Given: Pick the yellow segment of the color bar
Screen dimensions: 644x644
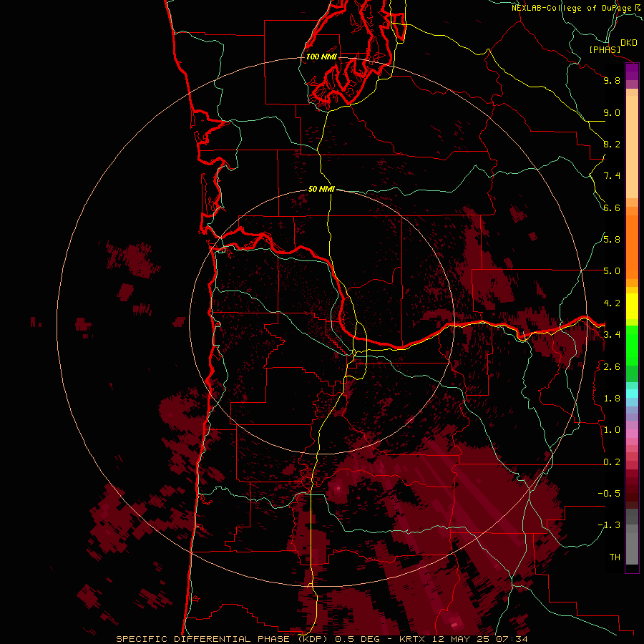Looking at the screenshot, I should [632, 306].
